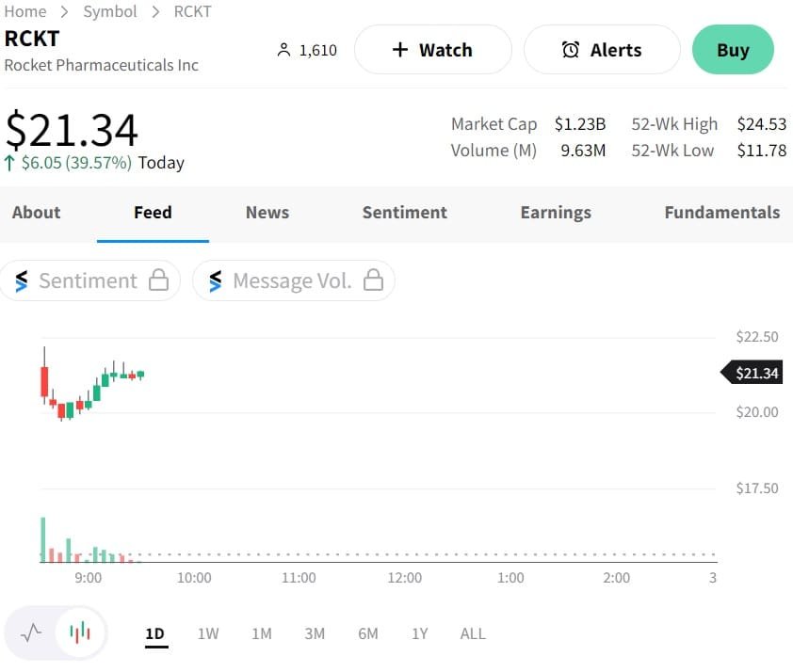The height and width of the screenshot is (672, 793).
Task: Switch to line chart view icon
Action: click(31, 632)
